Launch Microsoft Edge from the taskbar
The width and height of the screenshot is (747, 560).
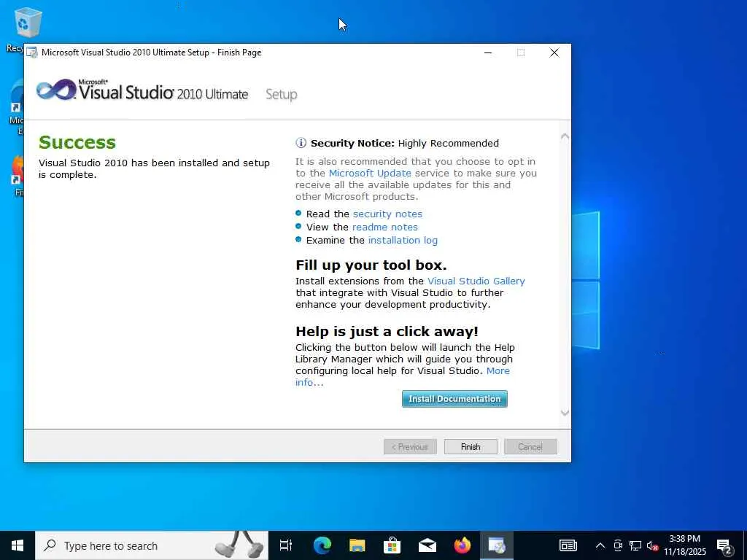pyautogui.click(x=322, y=545)
